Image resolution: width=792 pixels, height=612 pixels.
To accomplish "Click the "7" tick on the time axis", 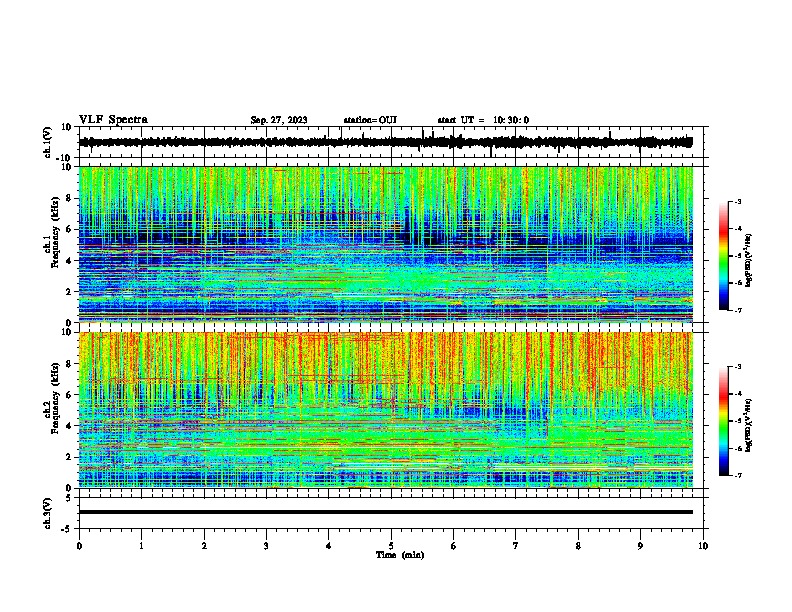I will [x=516, y=546].
